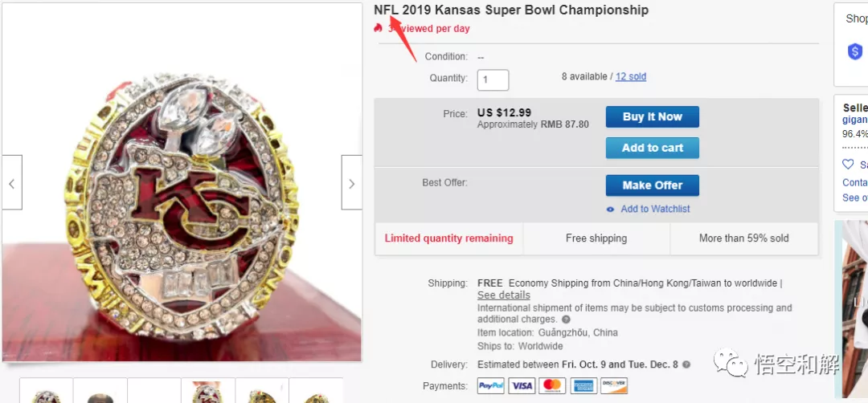Click the delivery estimate info icon
The width and height of the screenshot is (868, 403).
tap(686, 364)
